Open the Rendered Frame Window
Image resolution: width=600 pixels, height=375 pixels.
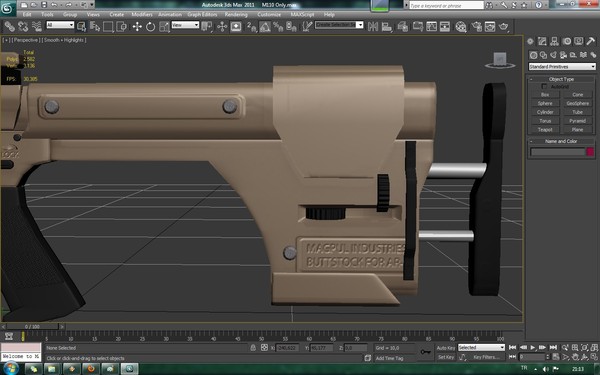point(490,26)
